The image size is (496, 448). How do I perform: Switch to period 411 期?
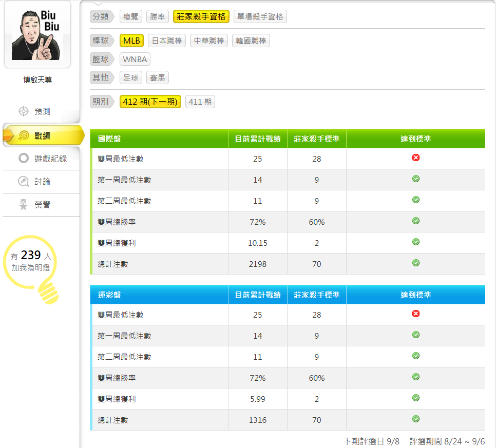pyautogui.click(x=200, y=102)
